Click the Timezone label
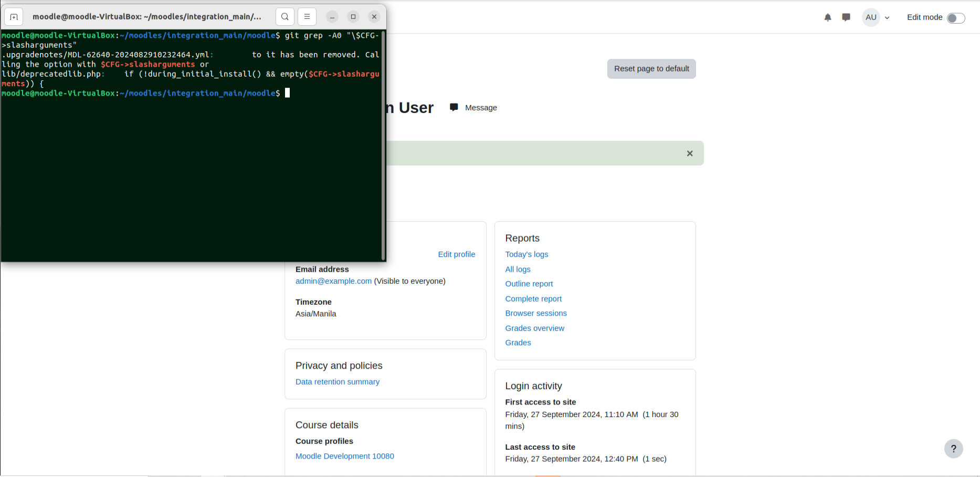The width and height of the screenshot is (980, 477). pyautogui.click(x=313, y=302)
